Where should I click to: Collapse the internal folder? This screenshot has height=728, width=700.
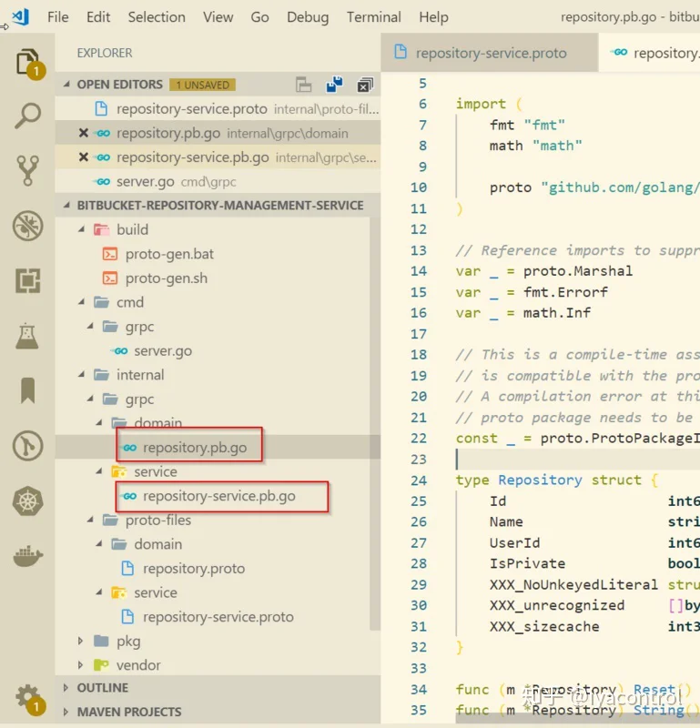pyautogui.click(x=82, y=375)
